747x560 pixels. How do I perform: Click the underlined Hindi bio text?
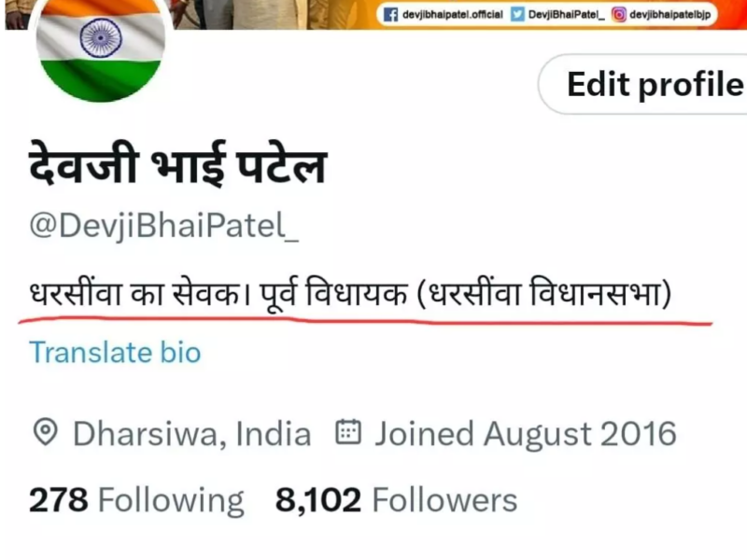(351, 294)
